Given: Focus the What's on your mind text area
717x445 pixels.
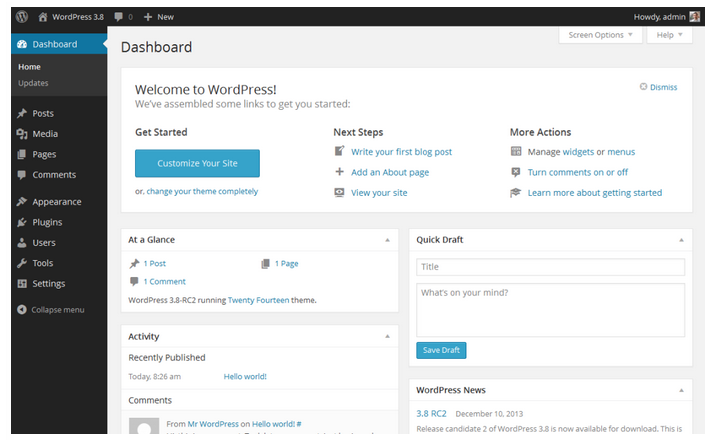Looking at the screenshot, I should point(550,310).
